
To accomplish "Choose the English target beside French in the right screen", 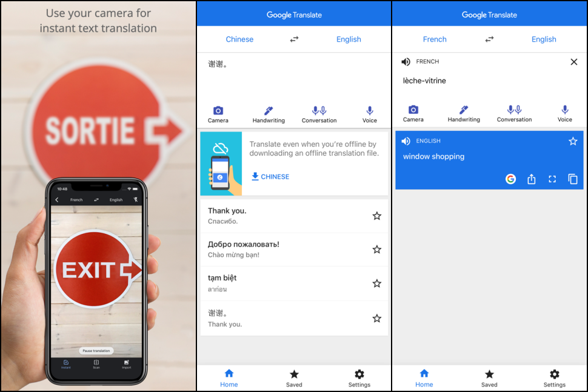I will 544,39.
